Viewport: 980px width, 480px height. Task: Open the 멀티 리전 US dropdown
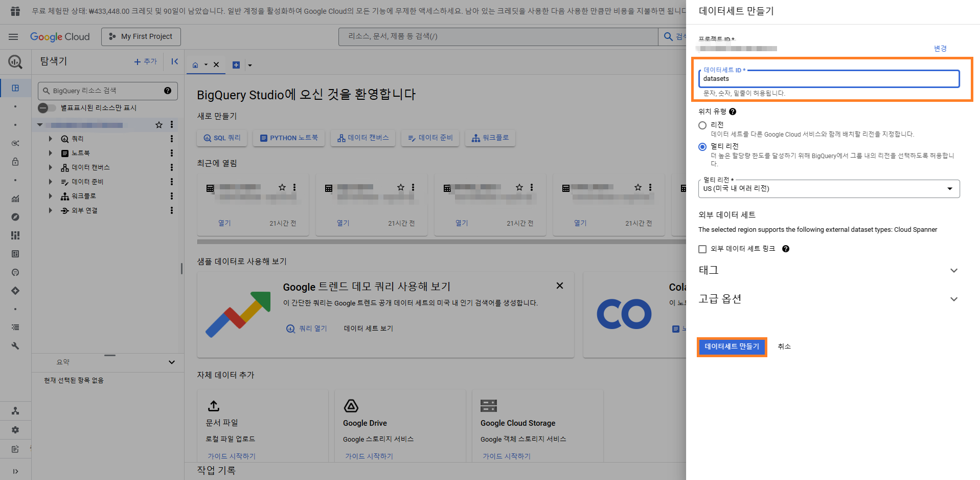pos(829,188)
